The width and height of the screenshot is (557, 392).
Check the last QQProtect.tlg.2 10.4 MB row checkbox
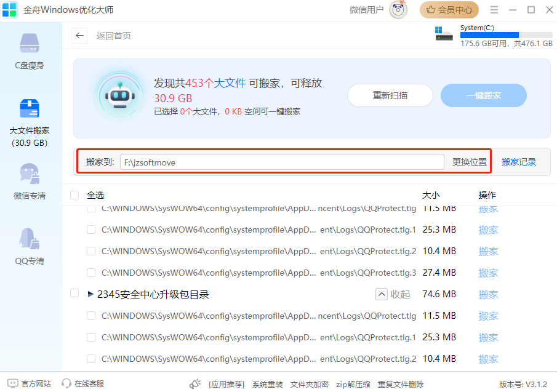pos(91,359)
